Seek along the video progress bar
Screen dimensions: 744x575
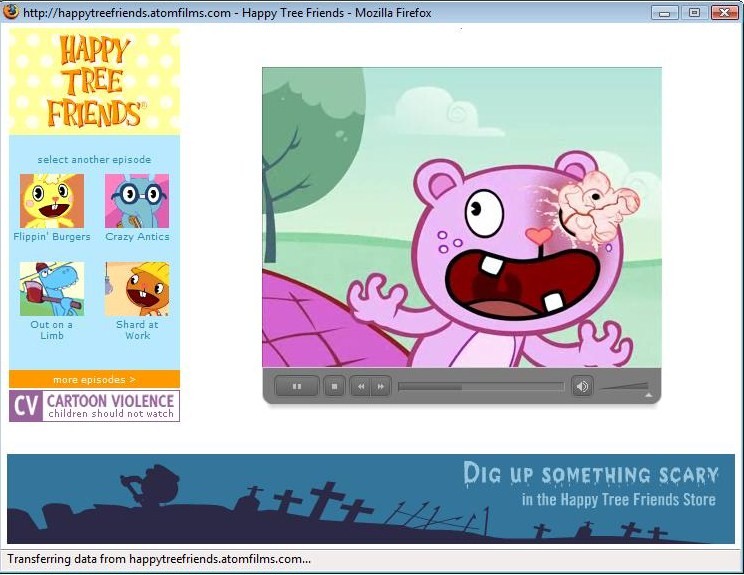481,387
